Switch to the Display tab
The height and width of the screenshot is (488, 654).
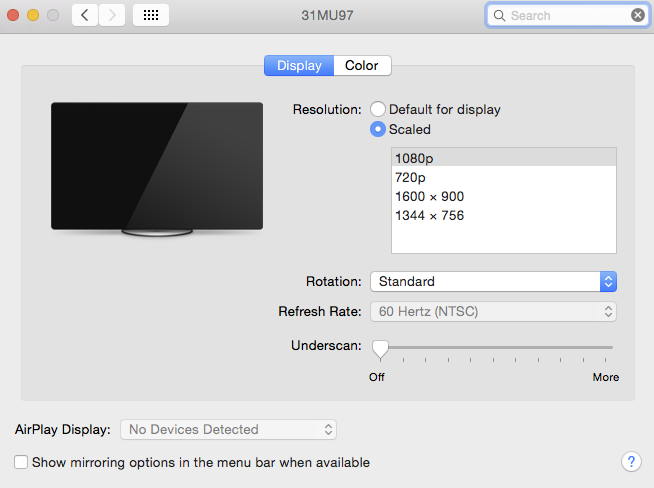click(299, 65)
